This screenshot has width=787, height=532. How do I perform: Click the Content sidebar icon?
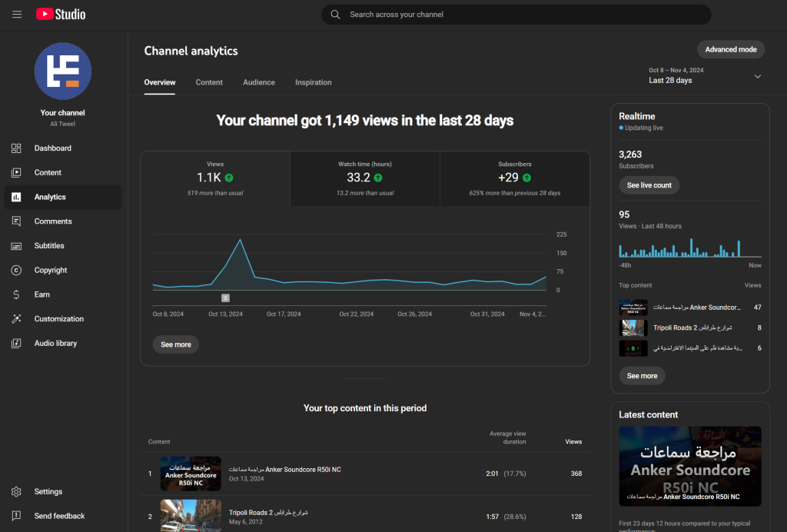(16, 173)
